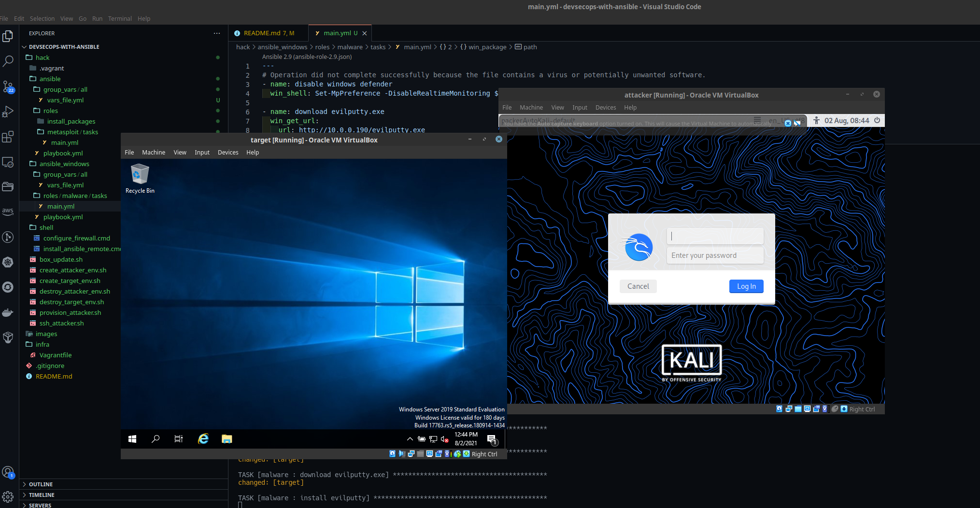The image size is (980, 508).
Task: Open the AWS toolkit activity icon
Action: [x=8, y=212]
